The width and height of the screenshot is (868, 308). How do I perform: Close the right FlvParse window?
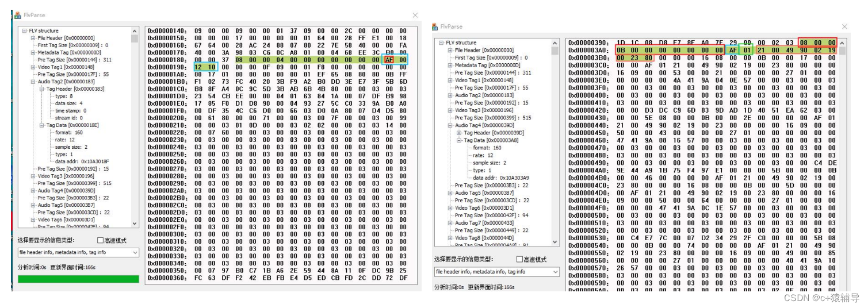(x=844, y=26)
